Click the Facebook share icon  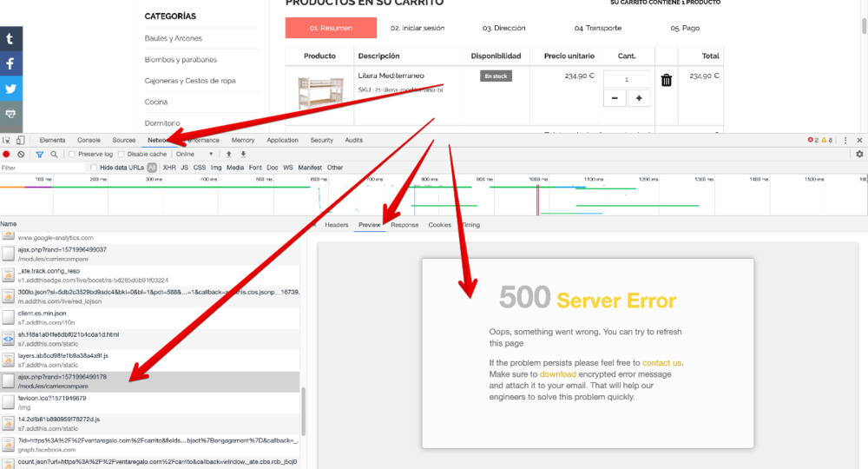(10, 63)
